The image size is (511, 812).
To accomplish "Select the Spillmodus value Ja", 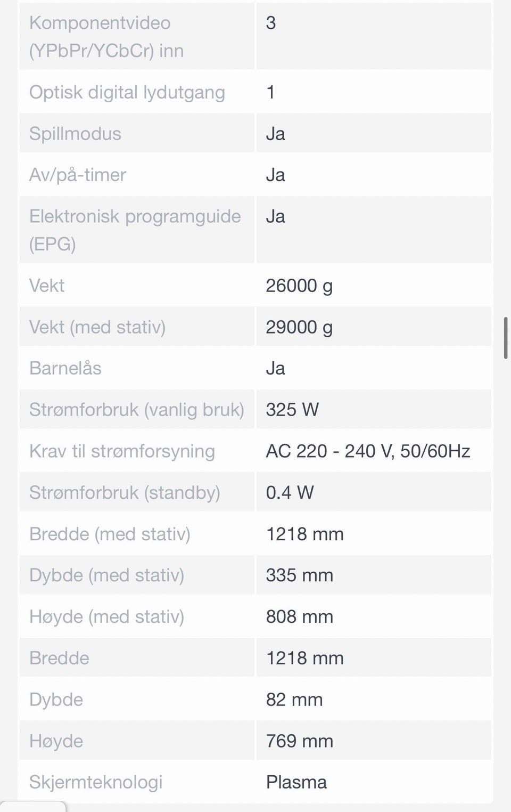I will [275, 134].
